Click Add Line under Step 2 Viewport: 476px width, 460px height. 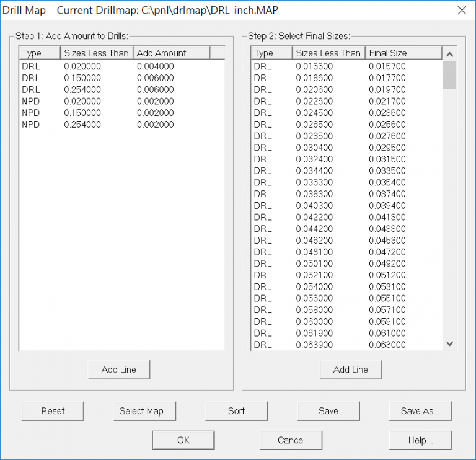click(351, 369)
